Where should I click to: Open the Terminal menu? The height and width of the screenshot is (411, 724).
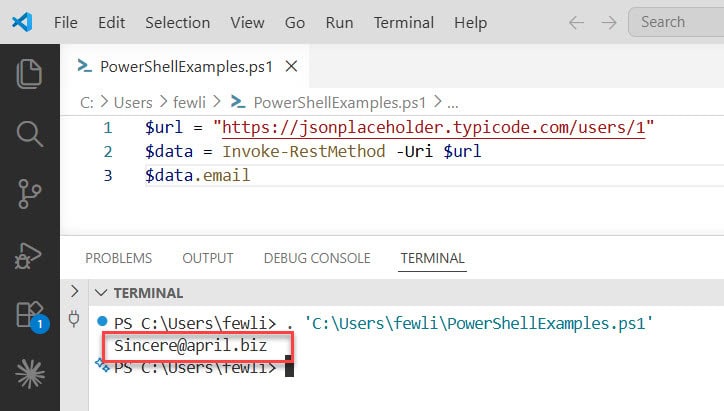pos(404,22)
